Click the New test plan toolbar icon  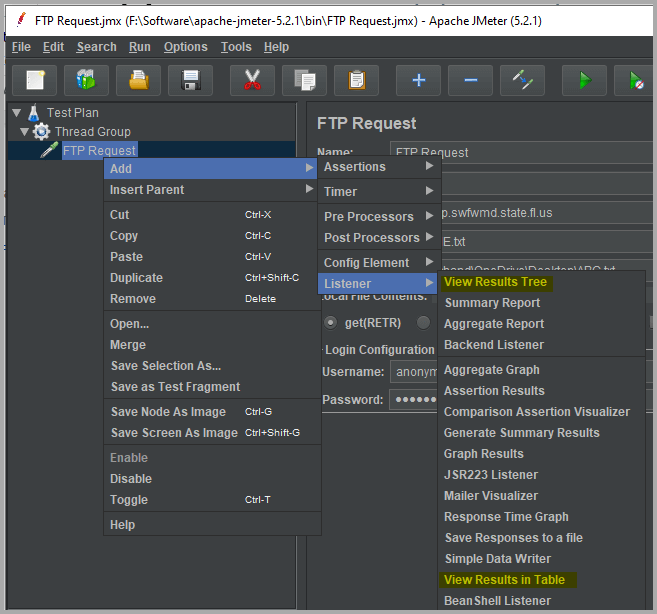[35, 80]
